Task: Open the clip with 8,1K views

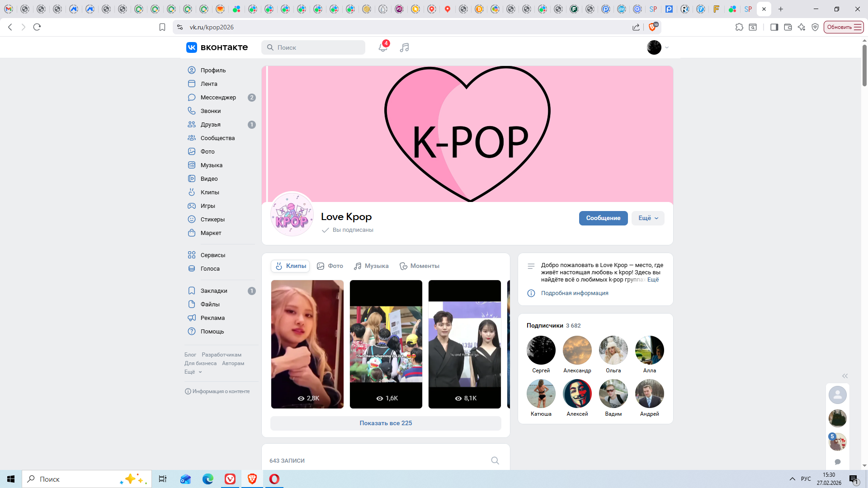Action: click(464, 344)
